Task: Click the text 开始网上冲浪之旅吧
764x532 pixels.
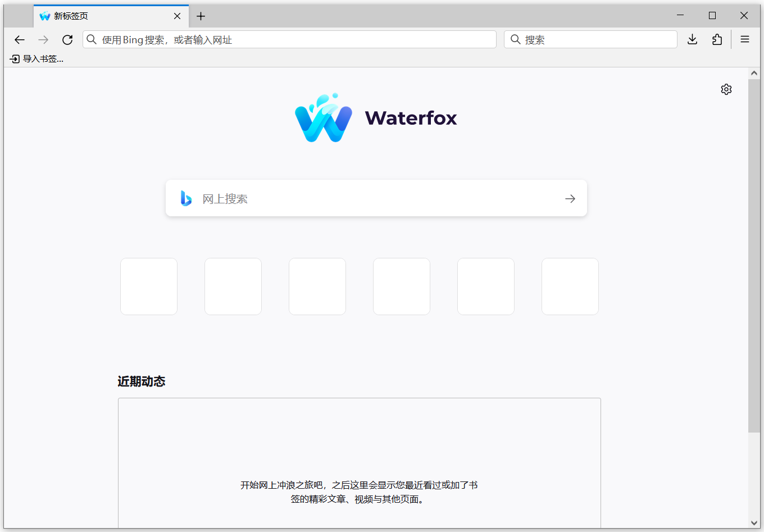Action: (282, 485)
